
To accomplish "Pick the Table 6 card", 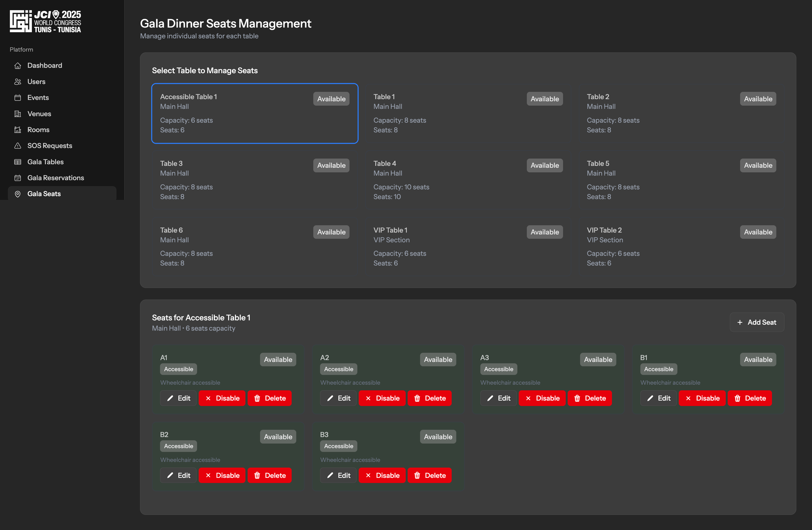I will coord(255,246).
